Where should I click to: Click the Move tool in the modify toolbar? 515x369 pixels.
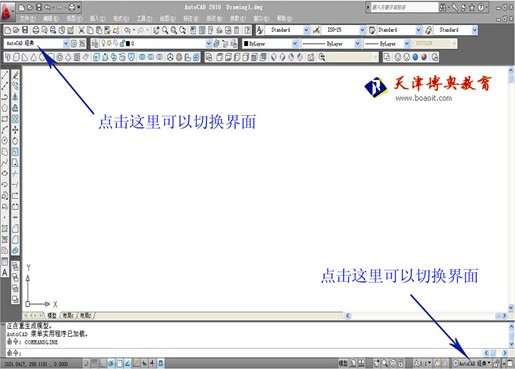coord(15,130)
